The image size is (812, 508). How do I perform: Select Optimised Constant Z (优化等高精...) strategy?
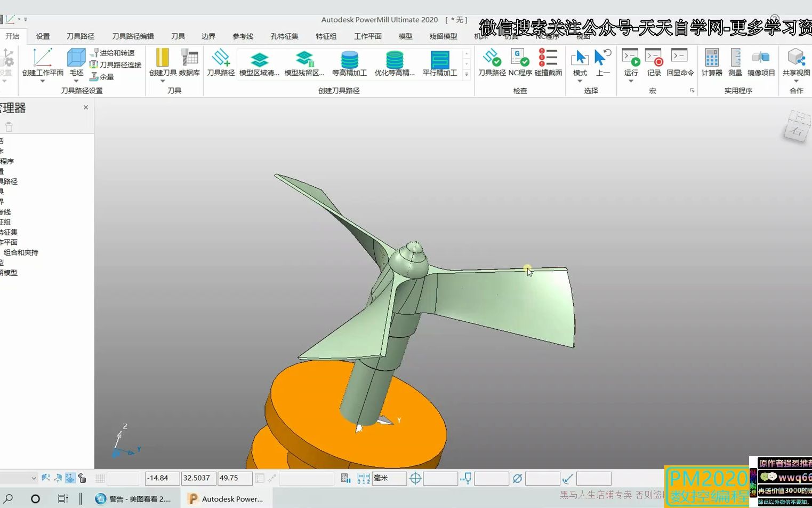(395, 63)
